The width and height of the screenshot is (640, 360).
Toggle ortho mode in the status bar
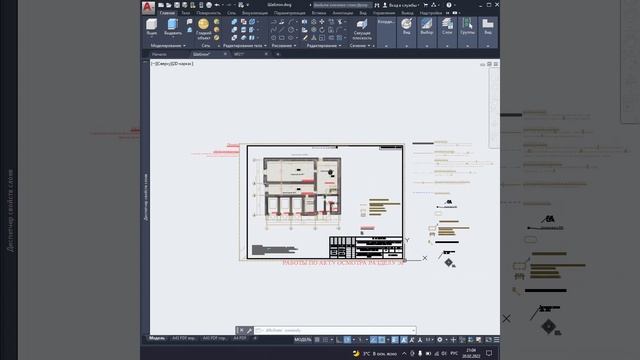(339, 340)
